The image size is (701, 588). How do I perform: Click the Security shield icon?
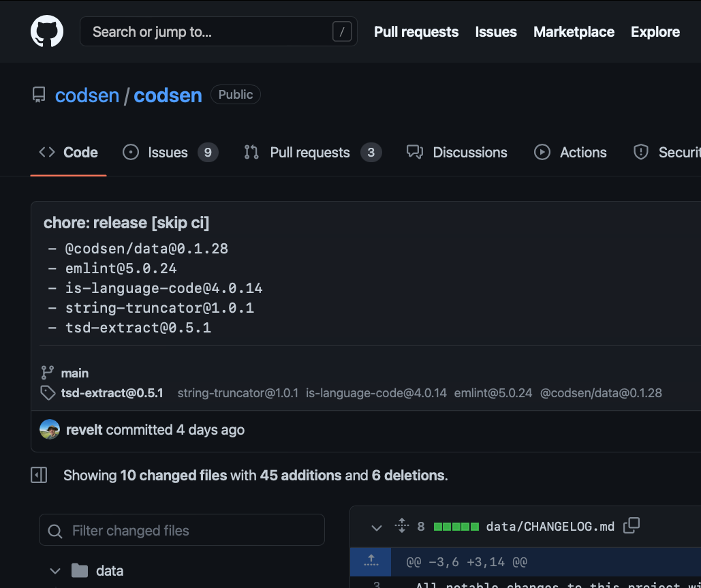click(x=640, y=152)
